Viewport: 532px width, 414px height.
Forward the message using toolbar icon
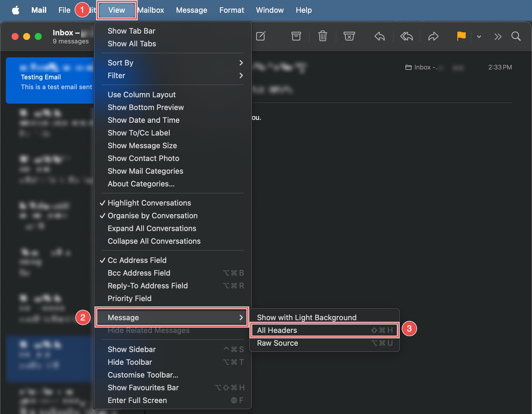click(x=433, y=36)
